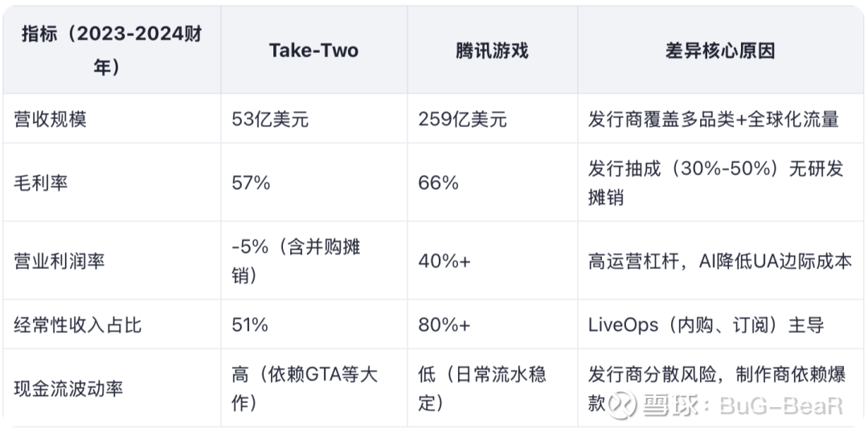Click the 指标（2023-2024财年）header cell
Viewport: 868px width, 432px height.
coord(112,51)
